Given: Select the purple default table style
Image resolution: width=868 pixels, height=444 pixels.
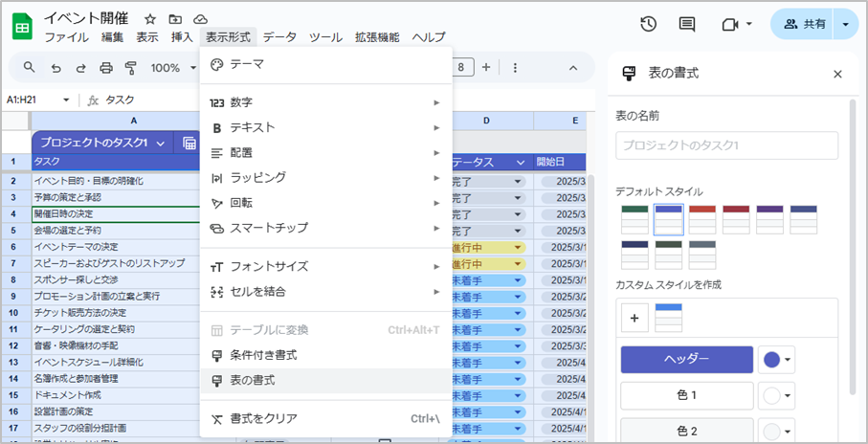Looking at the screenshot, I should [769, 219].
